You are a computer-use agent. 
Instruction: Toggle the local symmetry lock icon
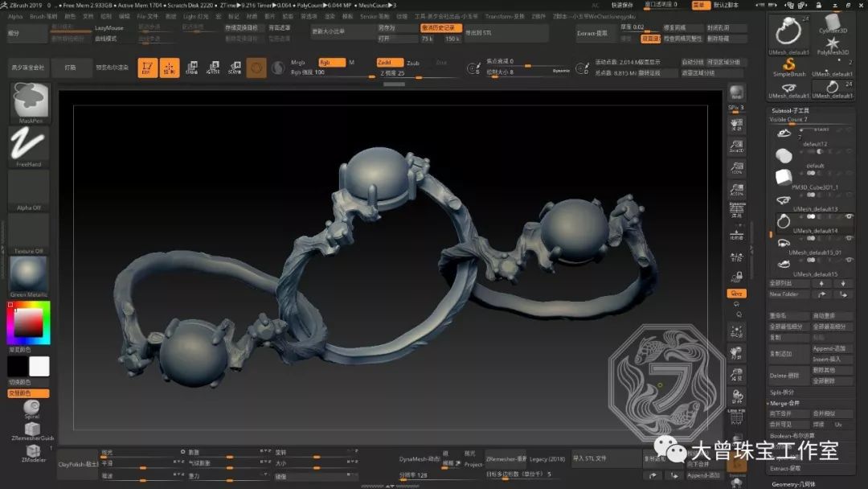point(736,277)
